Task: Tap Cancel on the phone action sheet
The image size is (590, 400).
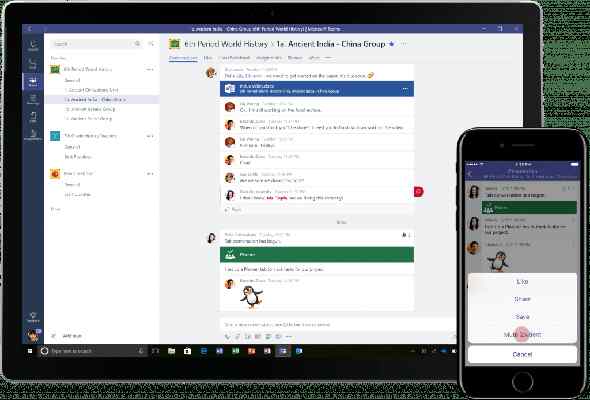Action: click(x=522, y=354)
